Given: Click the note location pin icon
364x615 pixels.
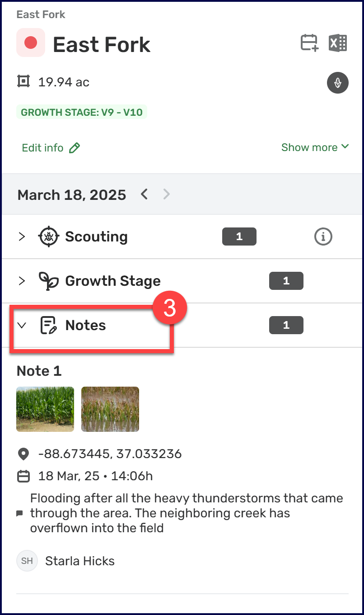Looking at the screenshot, I should tap(23, 454).
